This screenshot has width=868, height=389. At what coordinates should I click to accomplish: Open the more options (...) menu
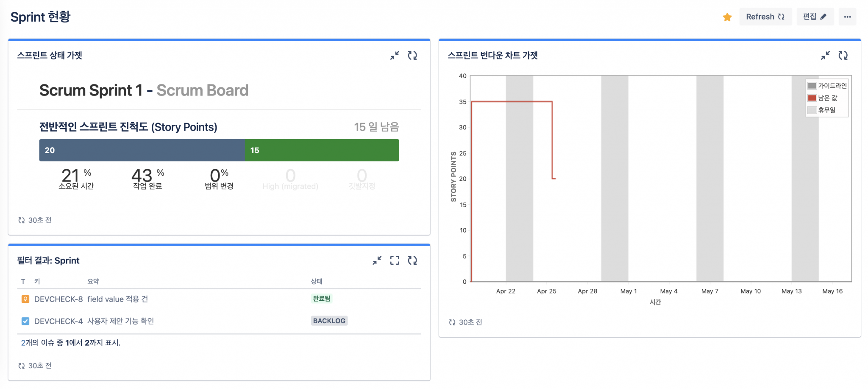point(848,17)
